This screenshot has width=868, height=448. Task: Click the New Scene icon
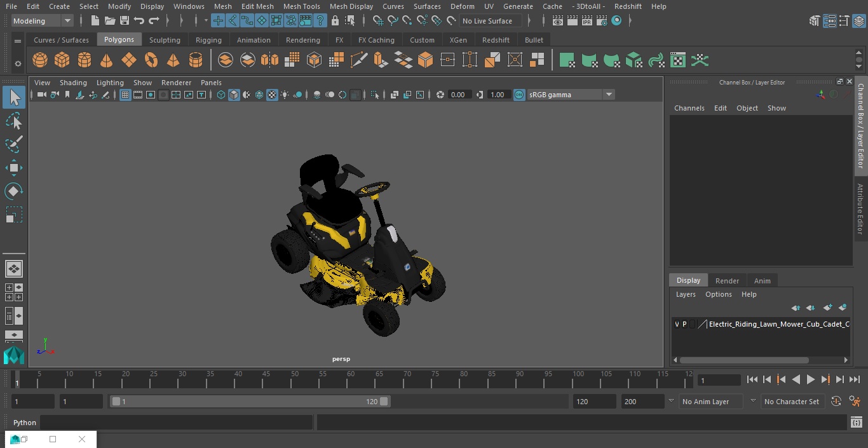[x=95, y=21]
